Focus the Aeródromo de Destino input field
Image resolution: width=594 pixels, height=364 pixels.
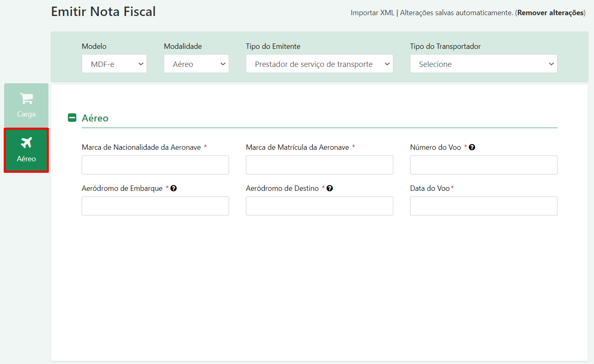click(x=319, y=206)
